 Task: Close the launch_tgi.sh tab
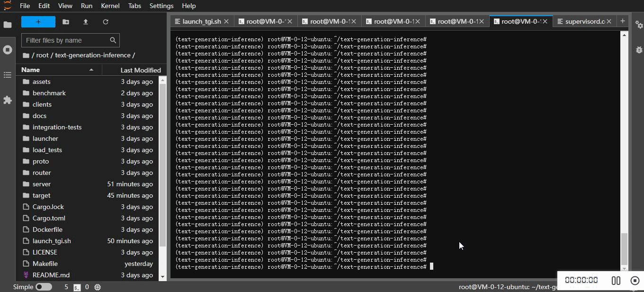coord(226,21)
